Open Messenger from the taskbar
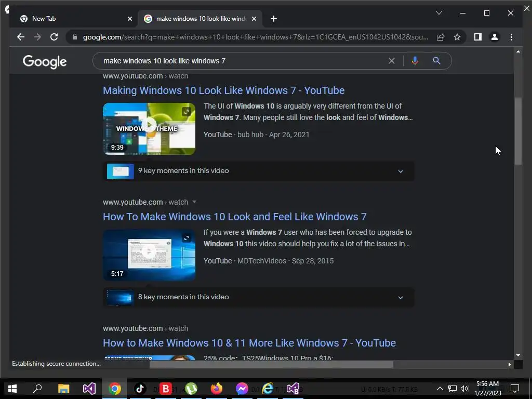Screen dimensions: 532x399 pos(242,389)
